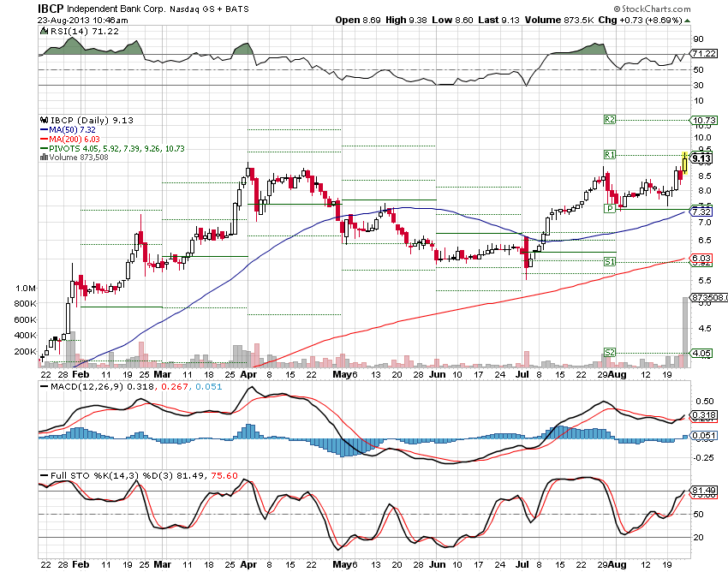This screenshot has height=572, width=728.
Task: Click the MA(200) 6.03 legend text
Action: [x=75, y=140]
